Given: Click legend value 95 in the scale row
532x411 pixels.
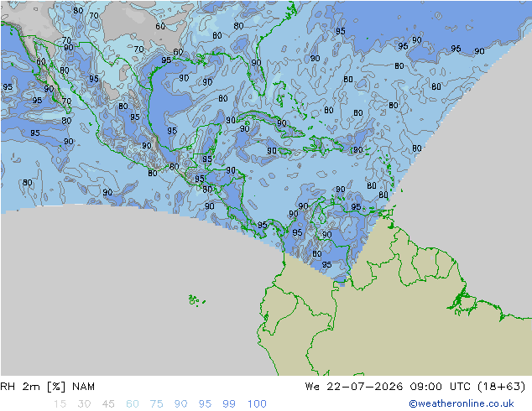Looking at the screenshot, I should pyautogui.click(x=205, y=404).
